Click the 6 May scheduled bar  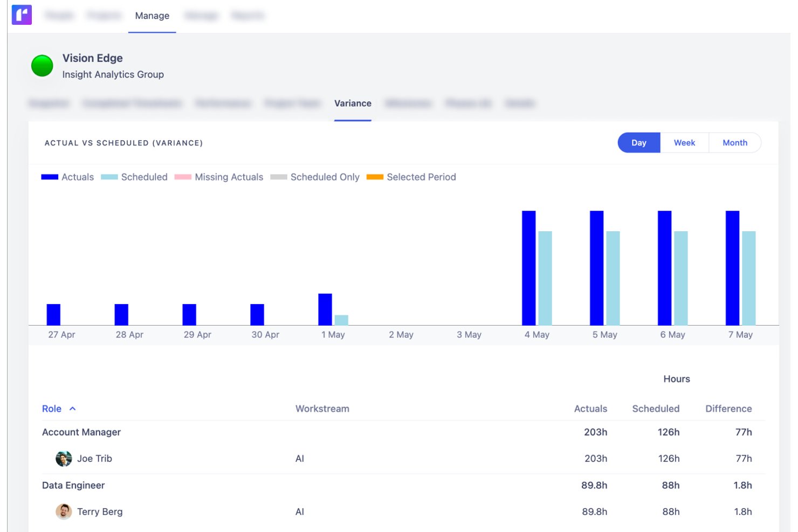[681, 278]
